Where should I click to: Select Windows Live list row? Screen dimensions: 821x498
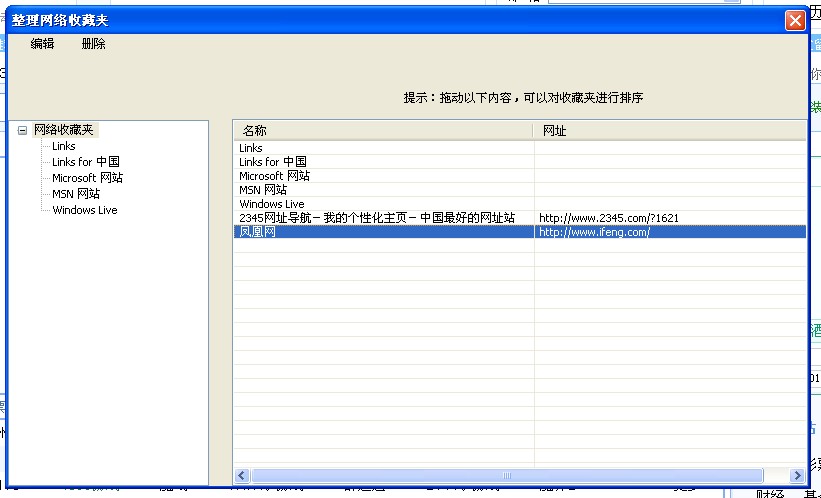520,204
